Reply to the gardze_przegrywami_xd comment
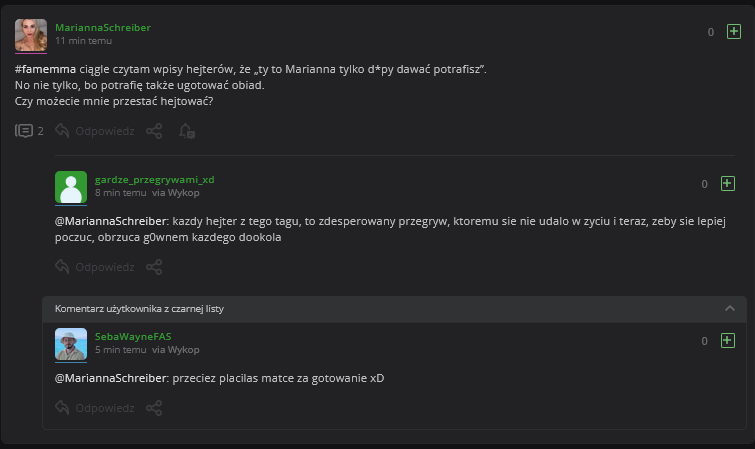This screenshot has width=755, height=449. coord(94,267)
